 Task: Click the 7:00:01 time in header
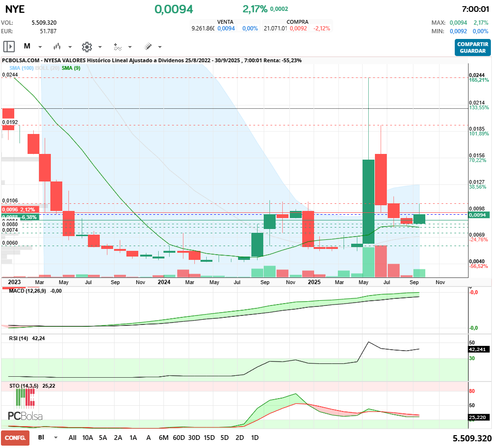pos(476,9)
